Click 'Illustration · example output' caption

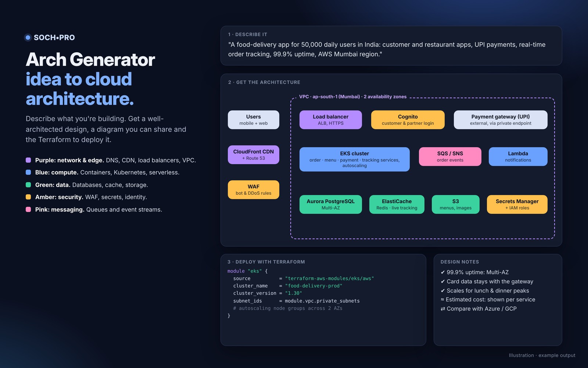(x=542, y=355)
